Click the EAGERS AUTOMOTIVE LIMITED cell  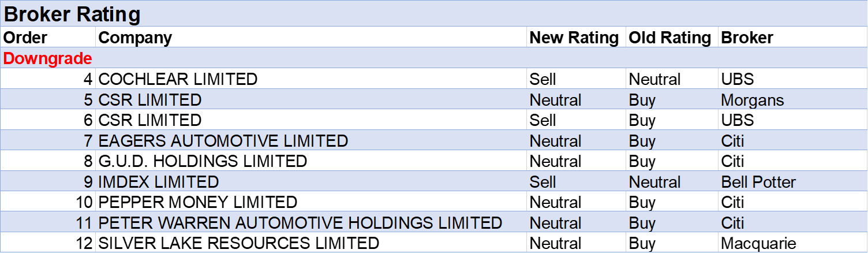pyautogui.click(x=223, y=141)
